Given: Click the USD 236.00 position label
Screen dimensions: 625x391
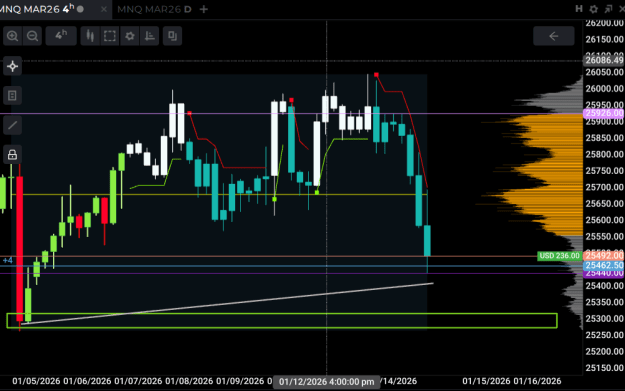Looking at the screenshot, I should pos(559,256).
